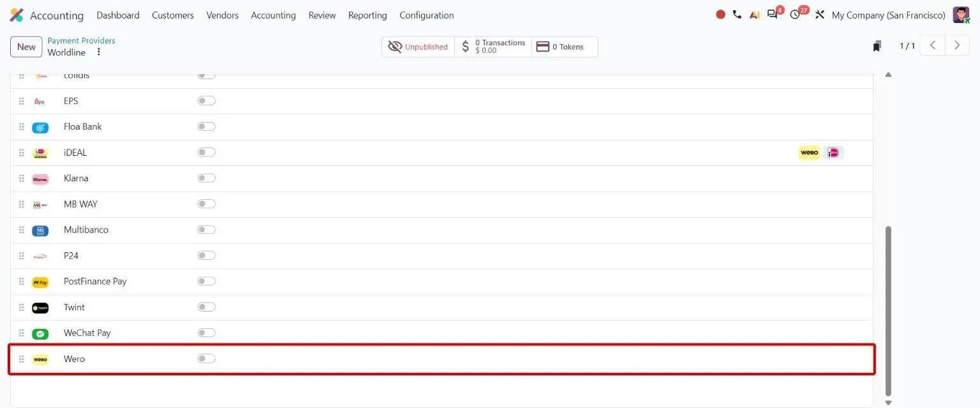
Task: Open the Accounting menu item
Action: click(x=273, y=15)
